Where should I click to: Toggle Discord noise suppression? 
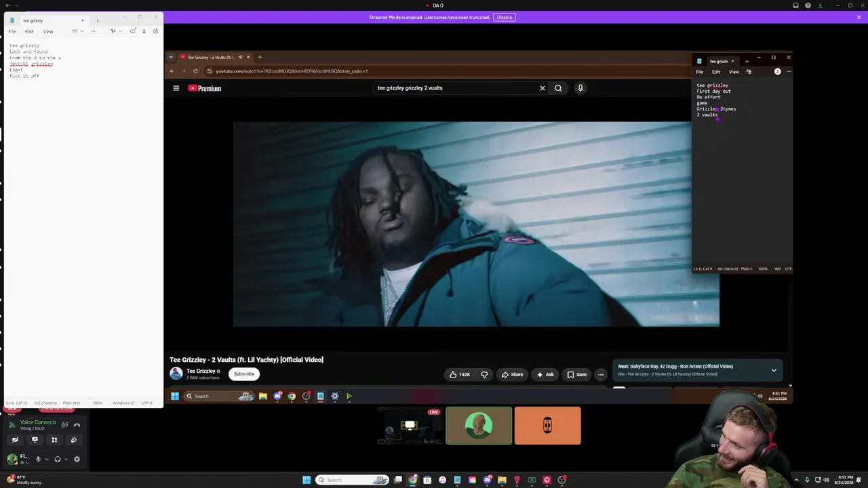pos(64,425)
